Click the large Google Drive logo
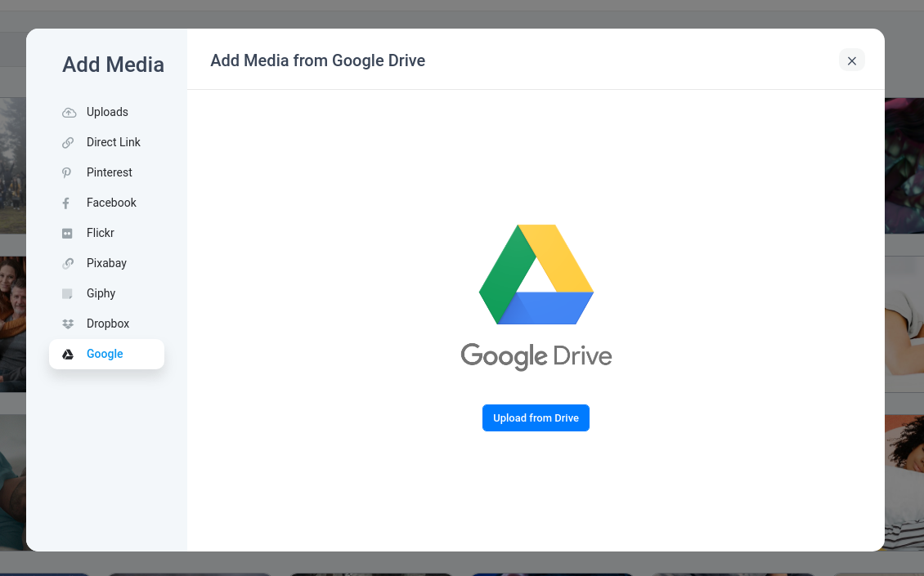 pos(536,275)
